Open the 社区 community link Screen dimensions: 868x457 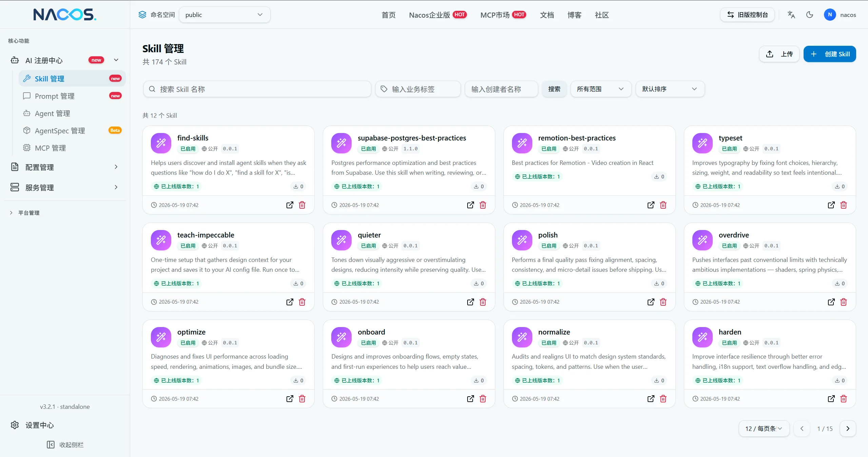(x=602, y=15)
